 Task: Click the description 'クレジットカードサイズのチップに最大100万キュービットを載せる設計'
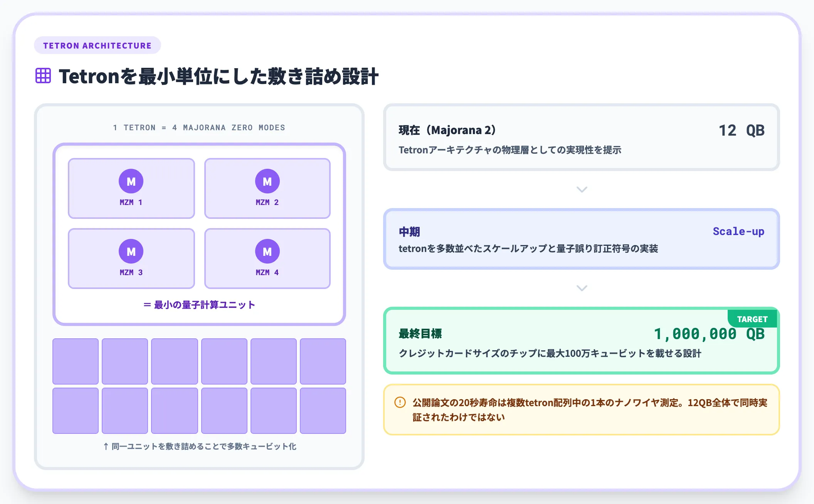pos(550,353)
